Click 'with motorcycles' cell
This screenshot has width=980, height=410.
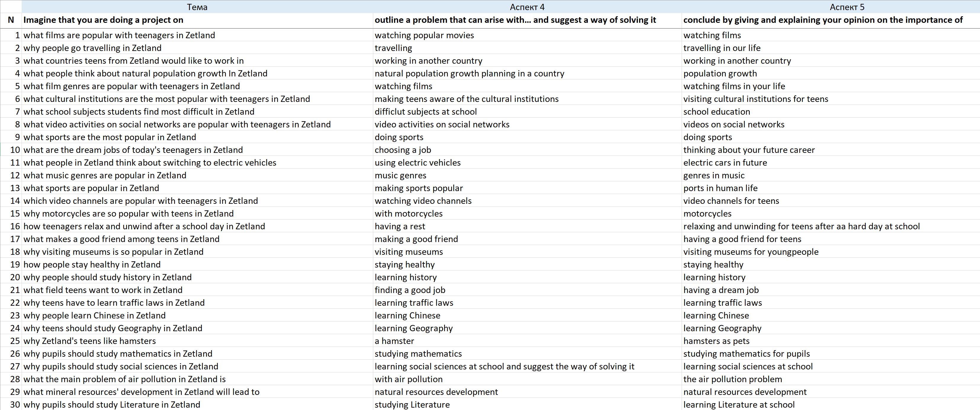click(x=527, y=214)
